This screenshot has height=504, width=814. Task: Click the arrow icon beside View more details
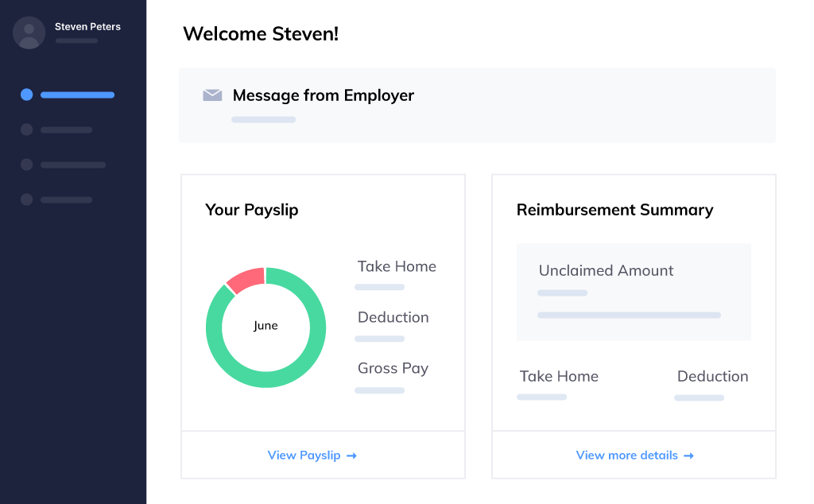click(688, 456)
